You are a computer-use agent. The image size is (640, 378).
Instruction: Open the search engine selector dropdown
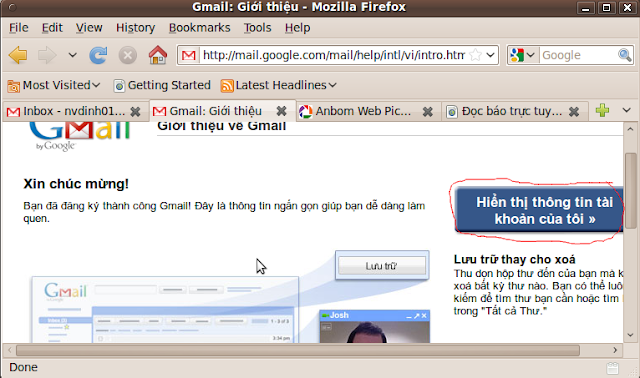click(522, 55)
